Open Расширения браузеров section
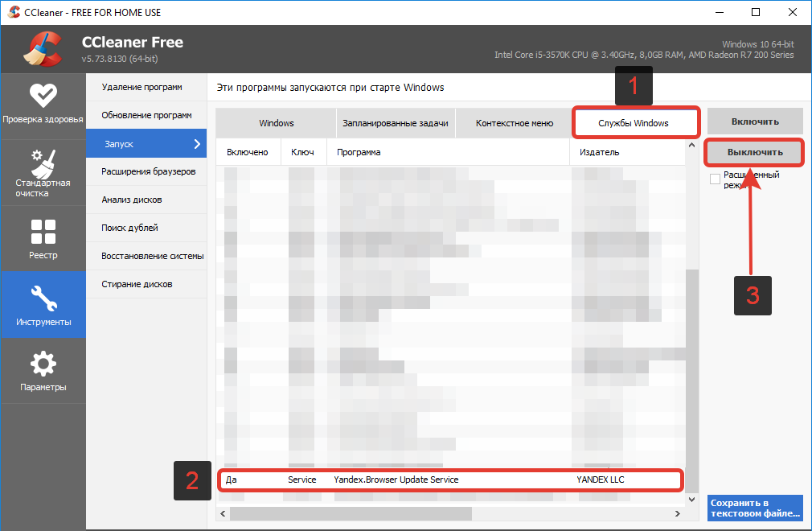Viewport: 812px width, 531px height. [148, 171]
